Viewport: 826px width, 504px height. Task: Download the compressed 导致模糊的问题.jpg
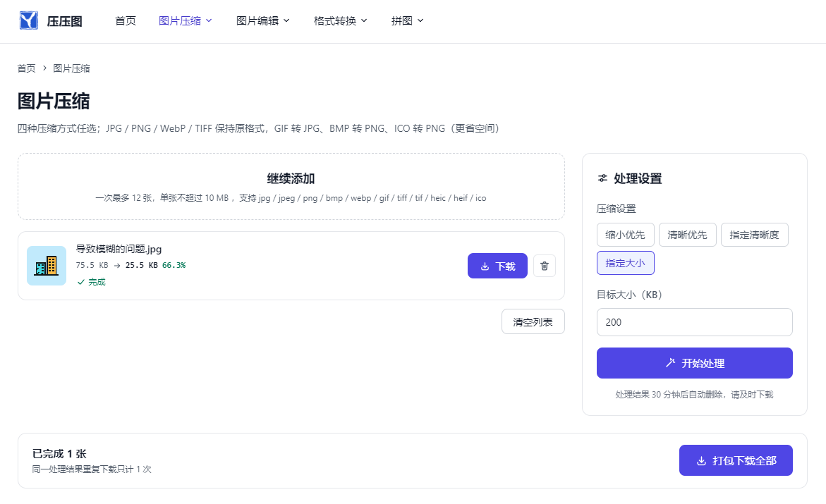pyautogui.click(x=497, y=266)
